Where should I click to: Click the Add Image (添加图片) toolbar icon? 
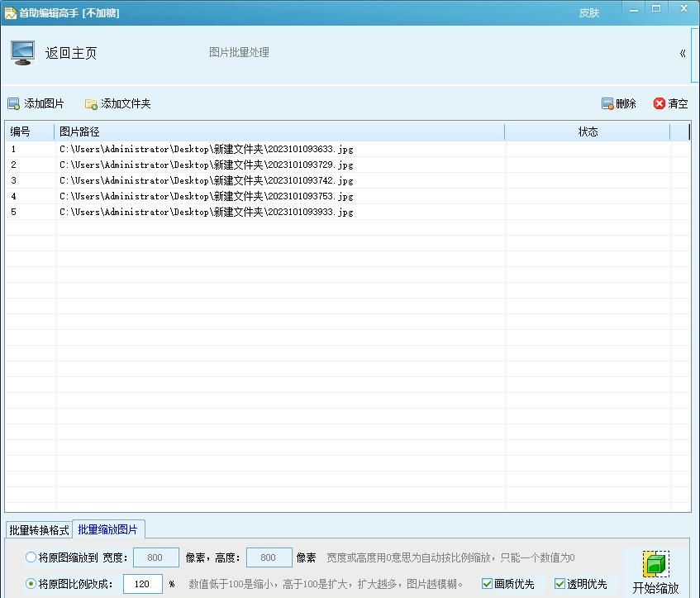[13, 103]
